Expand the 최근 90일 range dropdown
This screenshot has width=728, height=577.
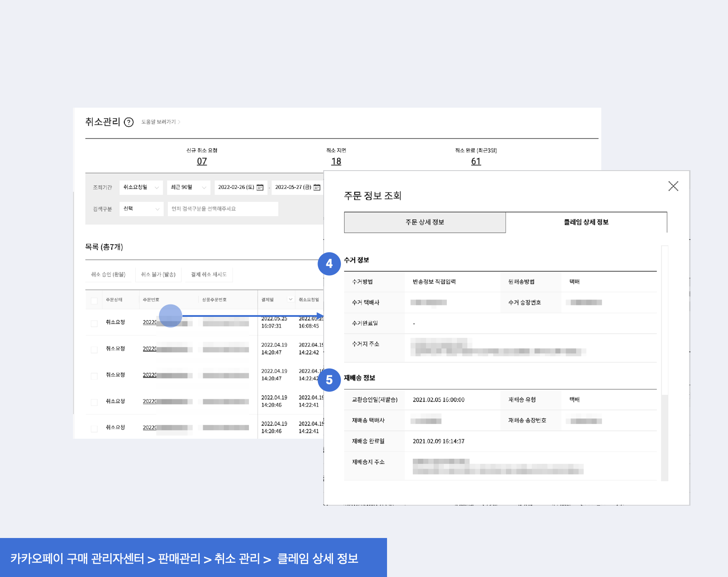click(189, 187)
